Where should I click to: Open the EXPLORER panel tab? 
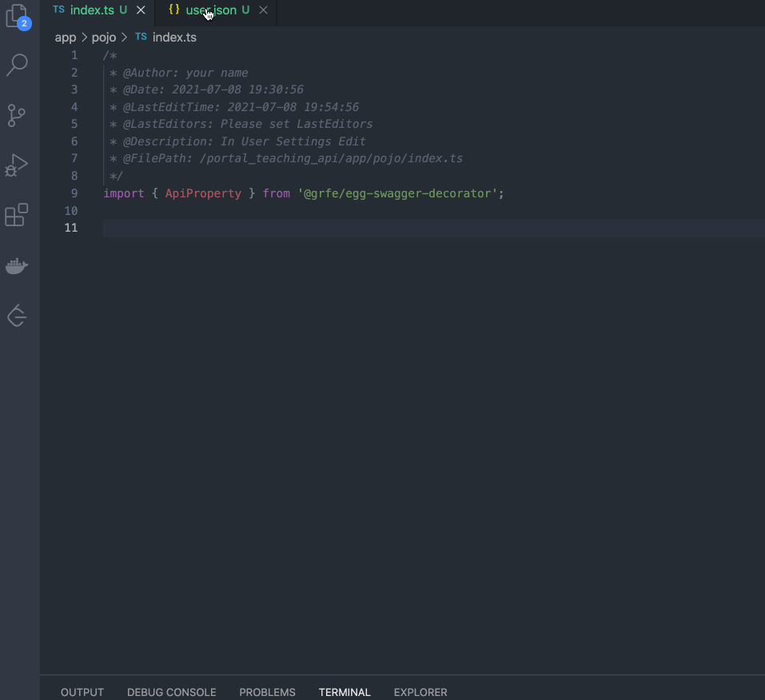pos(420,692)
